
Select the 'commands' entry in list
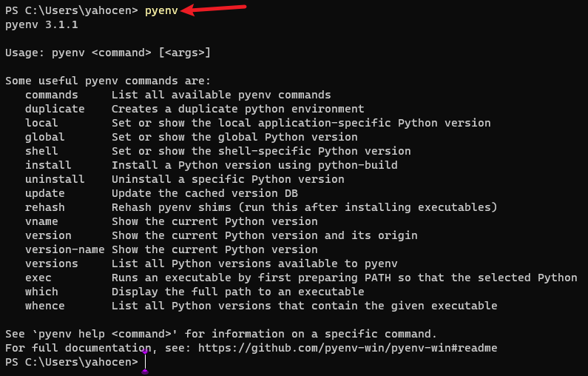52,95
